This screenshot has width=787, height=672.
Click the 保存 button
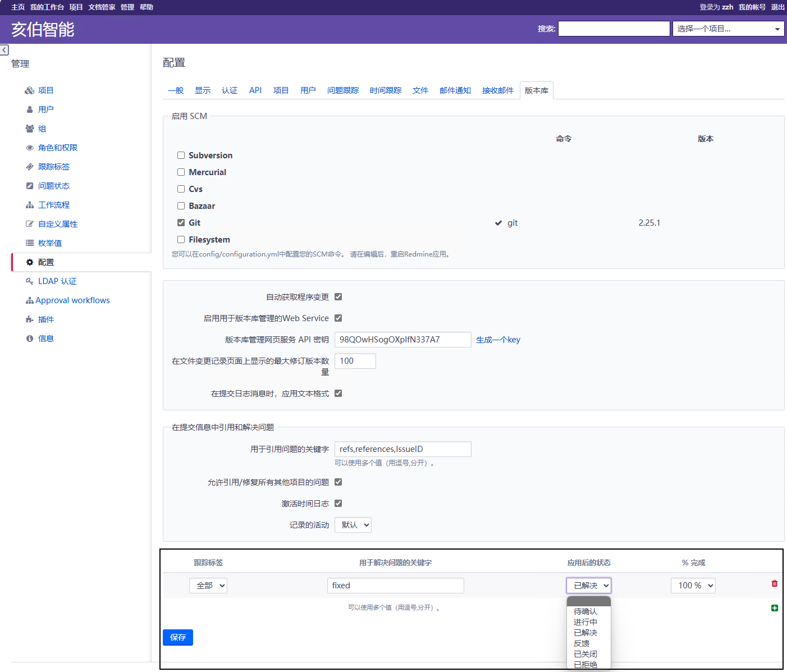point(178,637)
